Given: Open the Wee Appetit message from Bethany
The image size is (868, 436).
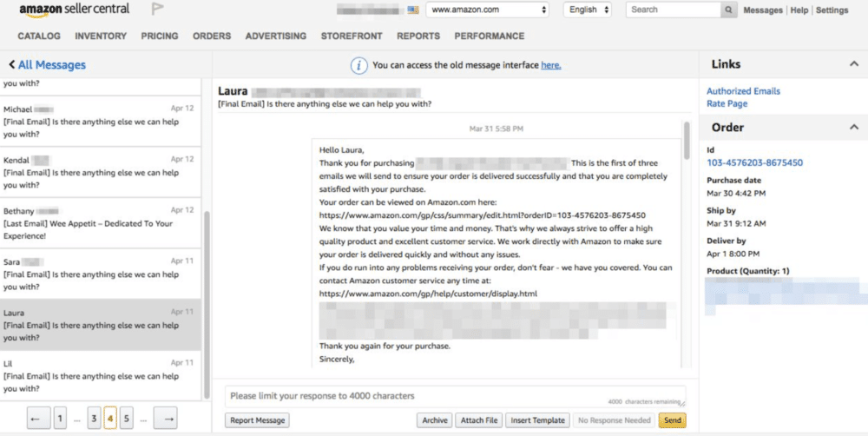Looking at the screenshot, I should click(100, 223).
